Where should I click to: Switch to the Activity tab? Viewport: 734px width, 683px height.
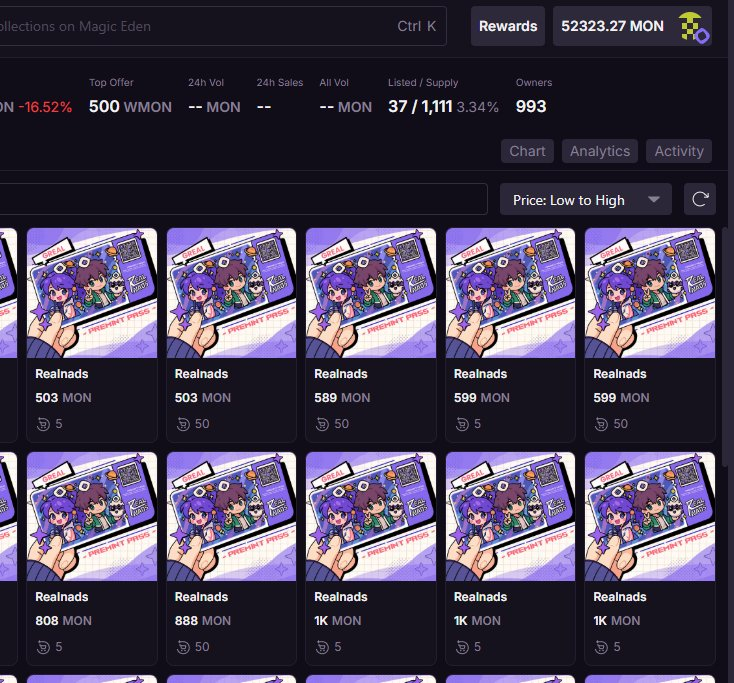point(679,151)
